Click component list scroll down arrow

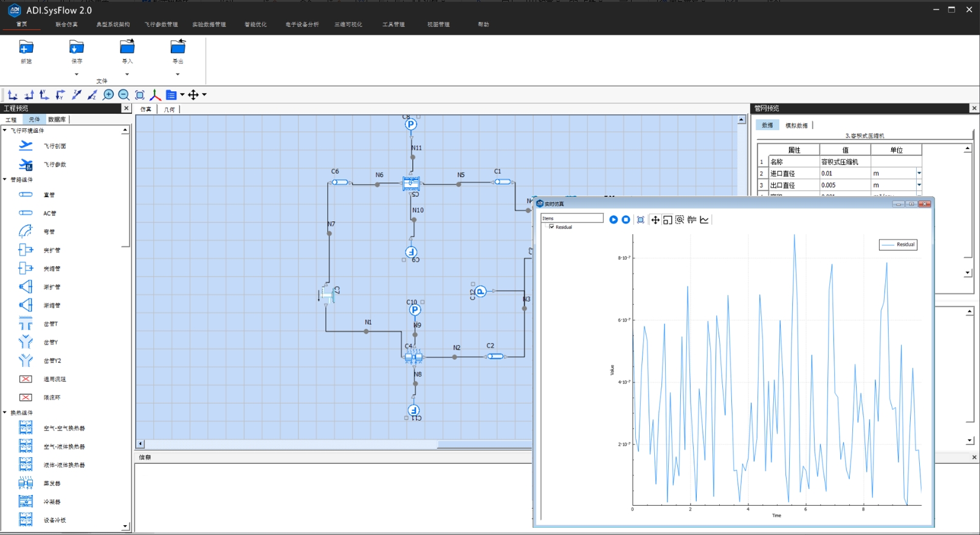pyautogui.click(x=125, y=526)
